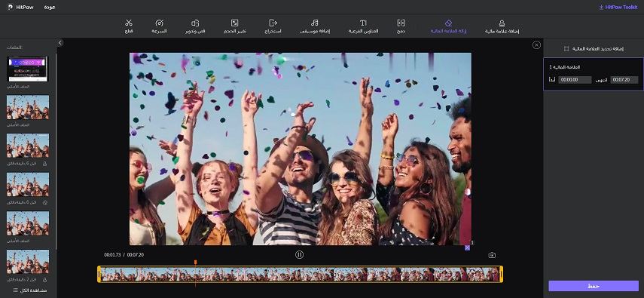Click مشاهدة الكل (View all) at the sidebar bottom
Image resolution: width=644 pixels, height=298 pixels.
tap(30, 290)
